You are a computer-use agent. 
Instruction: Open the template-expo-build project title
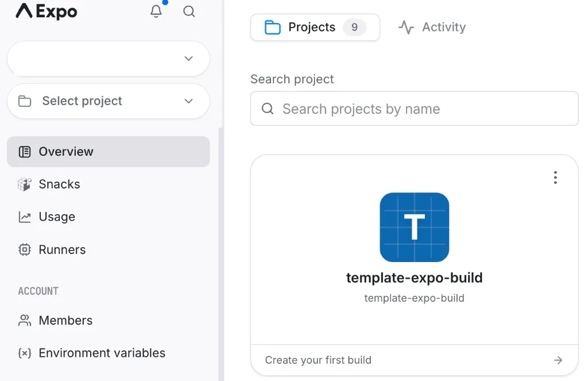coord(415,278)
